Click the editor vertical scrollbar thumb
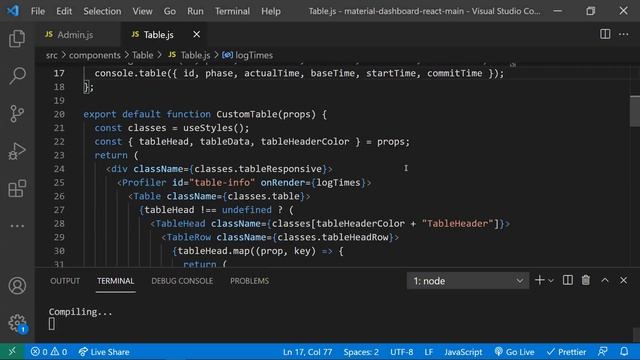Image resolution: width=640 pixels, height=360 pixels. (635, 111)
